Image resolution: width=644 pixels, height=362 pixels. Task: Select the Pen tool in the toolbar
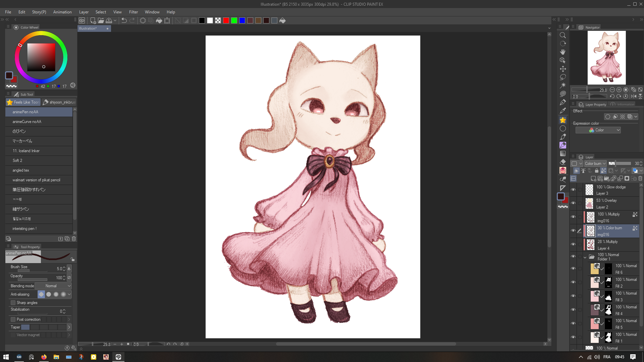563,102
